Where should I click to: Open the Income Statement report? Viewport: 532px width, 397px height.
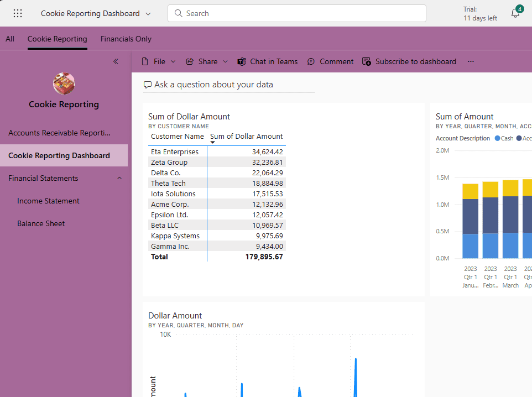point(48,201)
